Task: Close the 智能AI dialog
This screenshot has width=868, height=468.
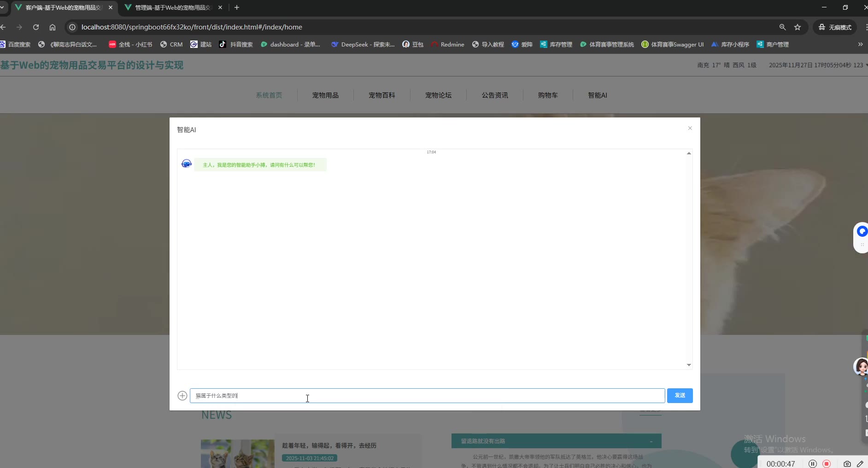Action: pyautogui.click(x=690, y=128)
